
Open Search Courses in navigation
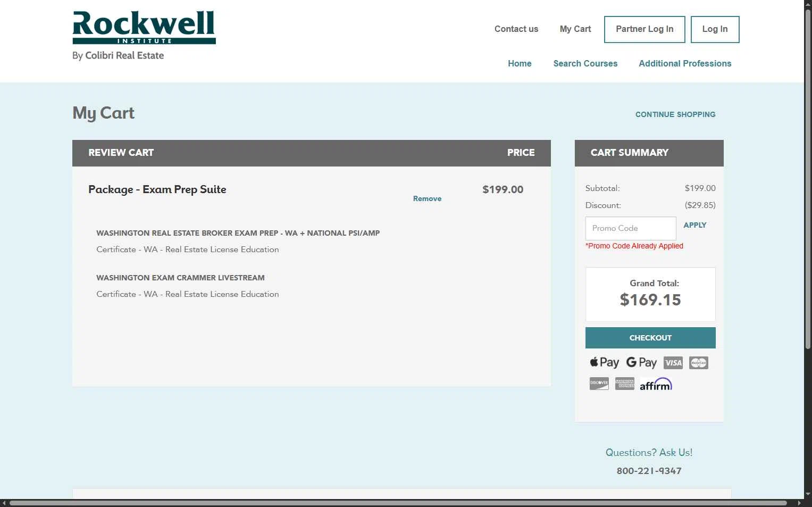click(x=585, y=63)
